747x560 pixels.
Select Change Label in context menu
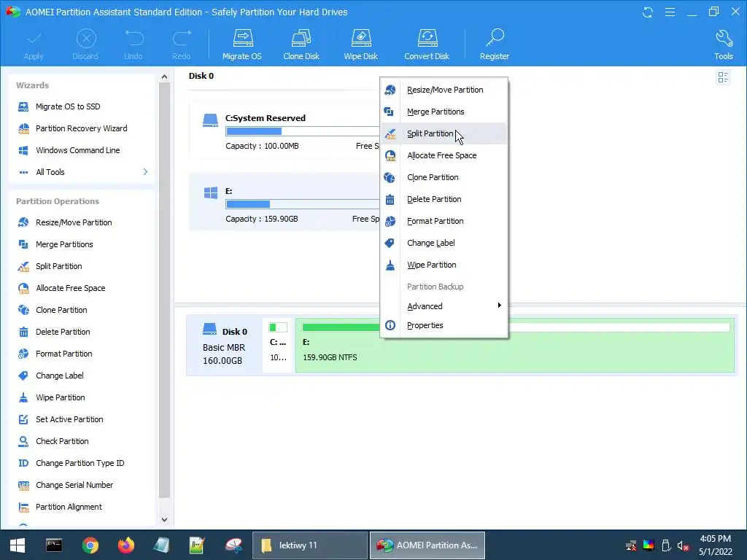pos(444,243)
